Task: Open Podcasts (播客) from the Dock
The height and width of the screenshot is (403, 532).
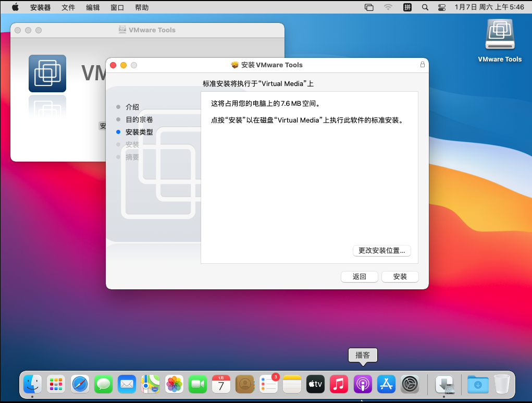Action: (363, 384)
